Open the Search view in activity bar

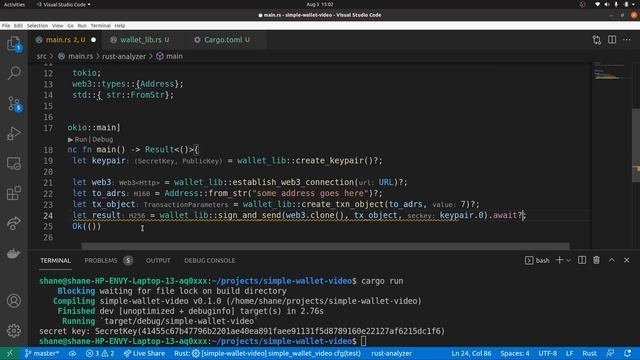pyautogui.click(x=14, y=73)
